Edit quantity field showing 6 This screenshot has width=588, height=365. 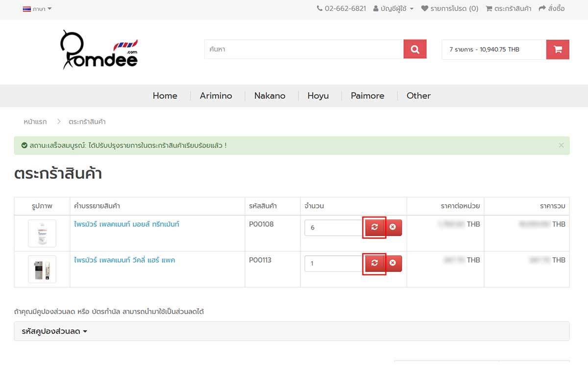[x=334, y=228]
